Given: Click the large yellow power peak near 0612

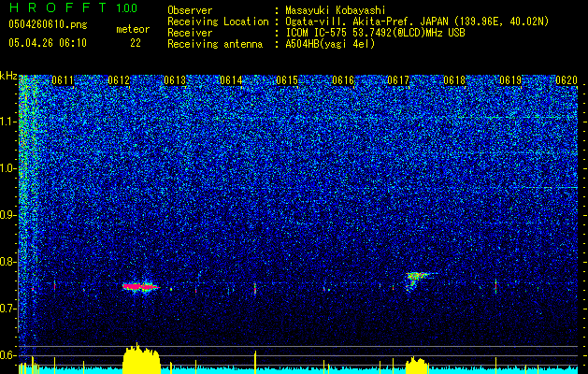Looking at the screenshot, I should pyautogui.click(x=141, y=359).
